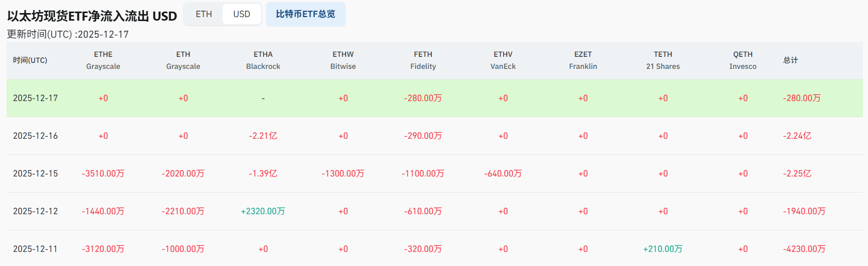Image resolution: width=868 pixels, height=266 pixels.
Task: Select the 2025-12-15 date row
Action: [35, 173]
